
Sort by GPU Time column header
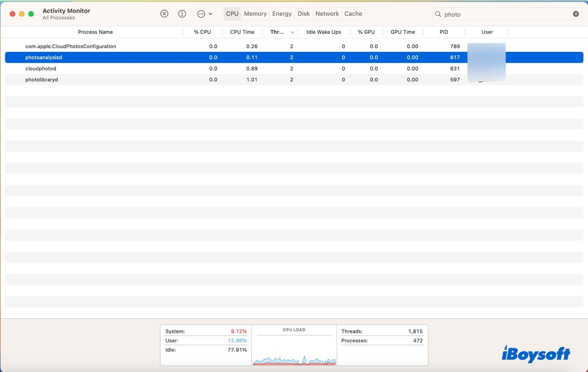[403, 32]
